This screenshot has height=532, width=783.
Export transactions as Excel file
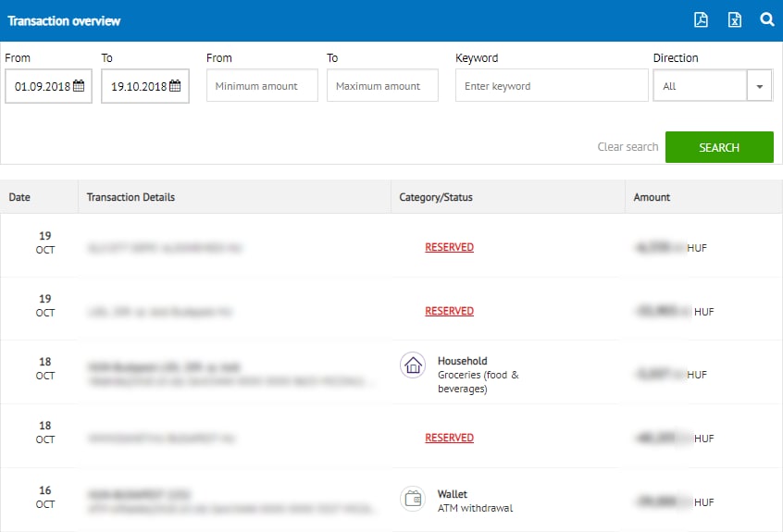click(x=734, y=20)
